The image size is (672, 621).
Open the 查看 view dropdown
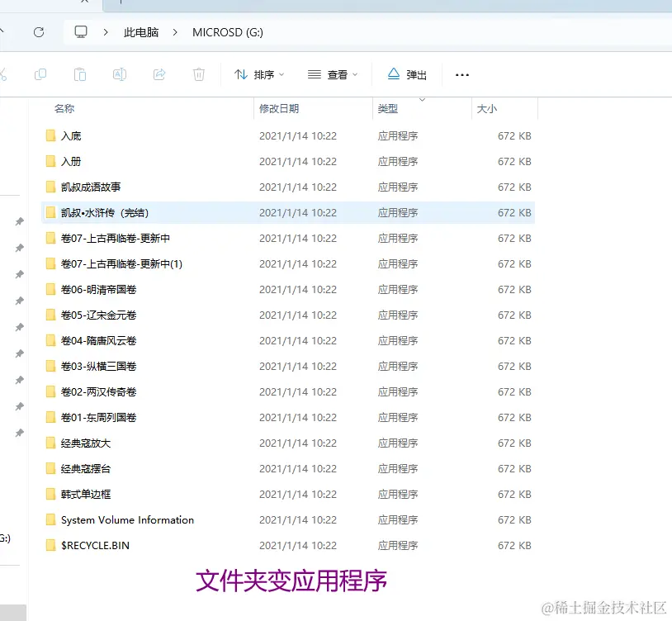point(333,74)
